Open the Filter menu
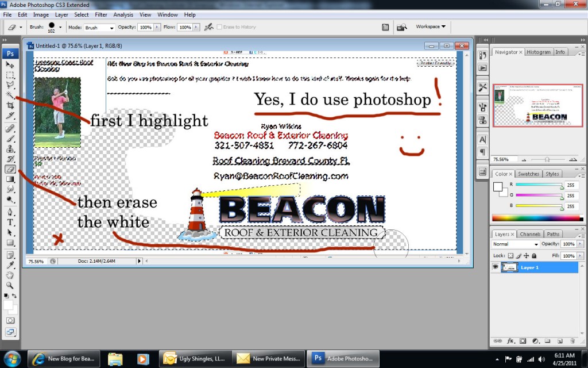588x368 pixels. pos(101,14)
